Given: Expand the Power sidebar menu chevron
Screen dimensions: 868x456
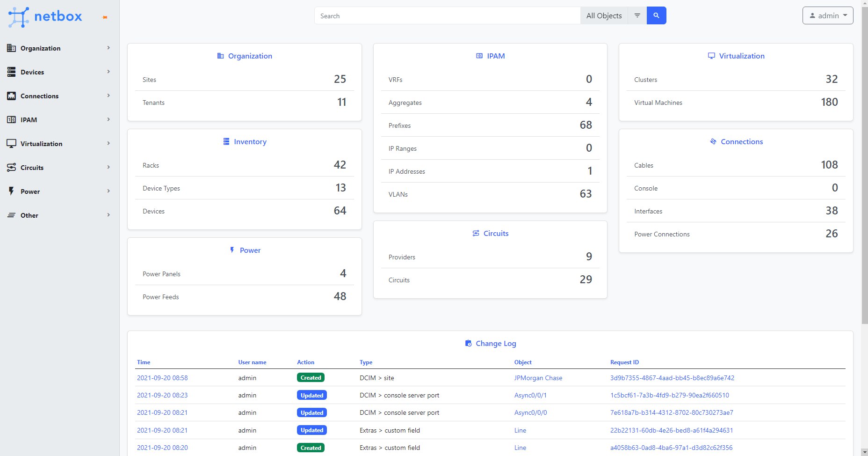Looking at the screenshot, I should (108, 191).
